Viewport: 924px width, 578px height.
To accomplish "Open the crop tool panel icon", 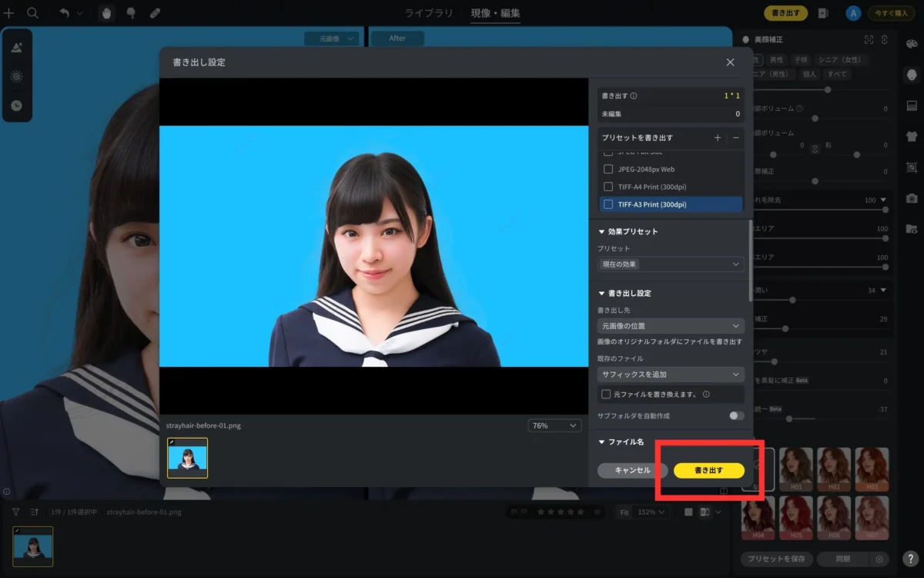I will [x=912, y=167].
